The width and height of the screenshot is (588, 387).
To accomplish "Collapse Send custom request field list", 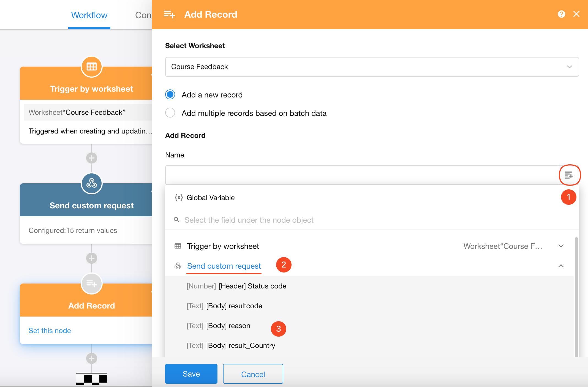I will [x=561, y=266].
